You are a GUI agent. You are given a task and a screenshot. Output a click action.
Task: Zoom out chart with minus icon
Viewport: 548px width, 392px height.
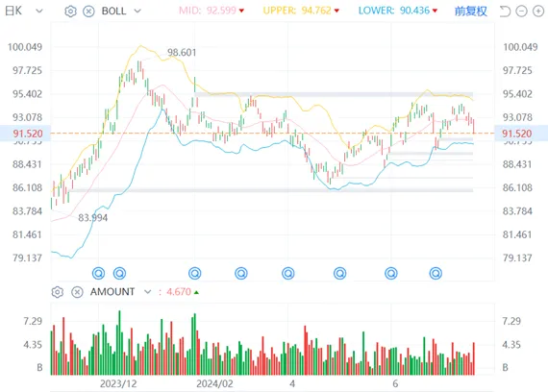point(521,12)
